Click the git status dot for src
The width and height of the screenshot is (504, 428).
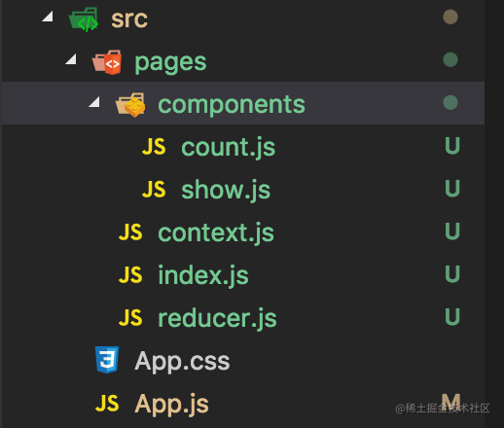(450, 17)
